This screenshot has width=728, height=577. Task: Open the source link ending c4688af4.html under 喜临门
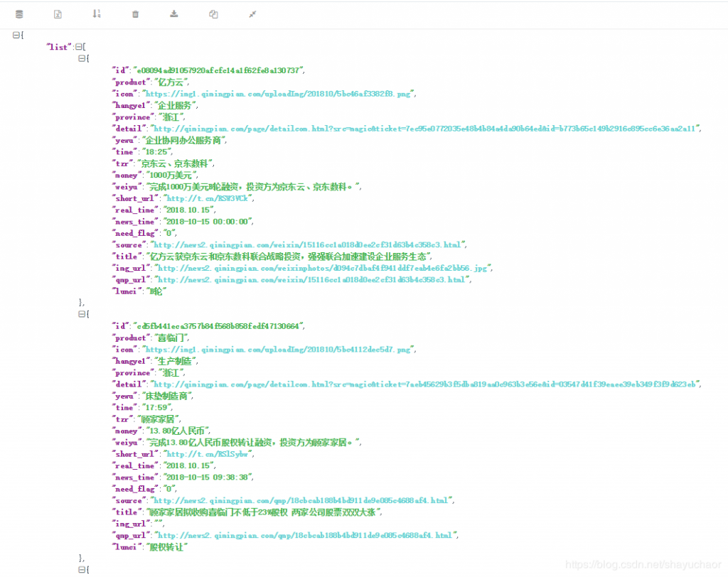pyautogui.click(x=301, y=500)
